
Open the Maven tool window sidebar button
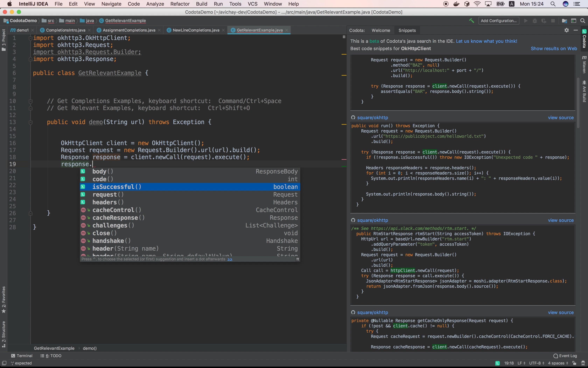584,64
